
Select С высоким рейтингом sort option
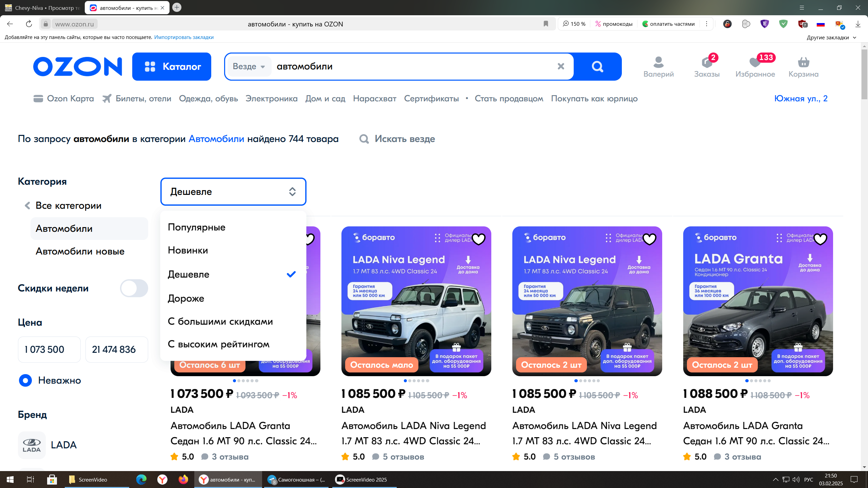233,344
